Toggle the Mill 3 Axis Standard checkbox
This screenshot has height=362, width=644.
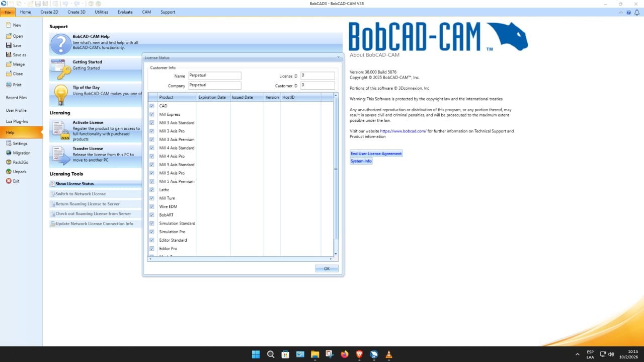(152, 123)
